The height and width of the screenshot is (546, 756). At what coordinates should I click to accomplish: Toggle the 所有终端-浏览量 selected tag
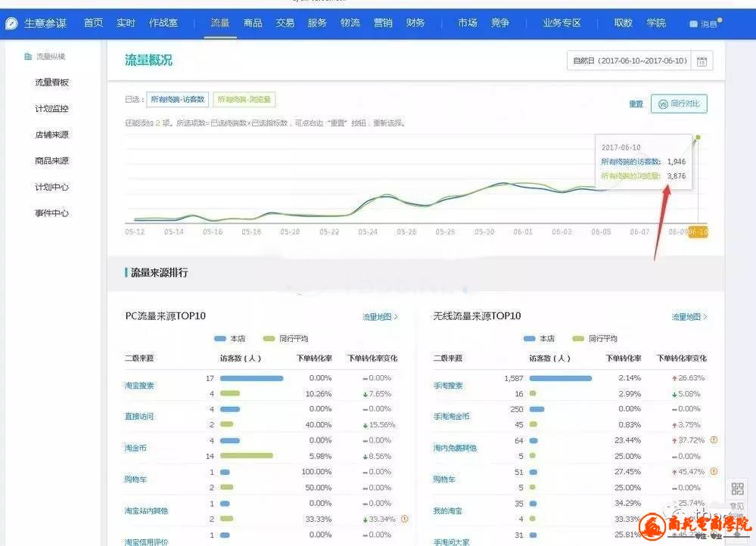(244, 99)
